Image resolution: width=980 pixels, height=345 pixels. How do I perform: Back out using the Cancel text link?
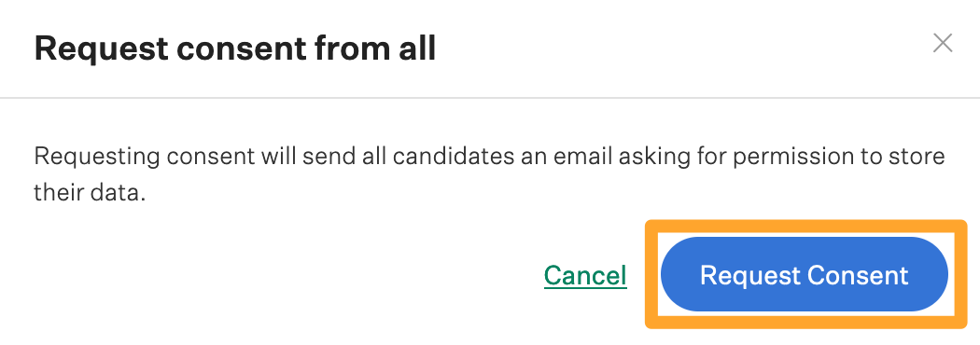tap(585, 275)
